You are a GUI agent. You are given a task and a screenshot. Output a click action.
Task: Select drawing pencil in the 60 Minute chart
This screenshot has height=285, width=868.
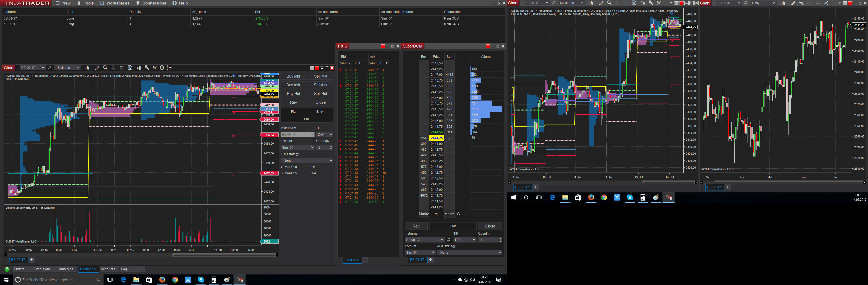[601, 3]
